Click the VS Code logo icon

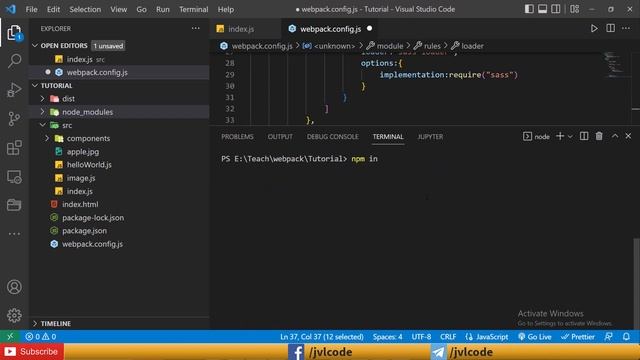coord(11,9)
